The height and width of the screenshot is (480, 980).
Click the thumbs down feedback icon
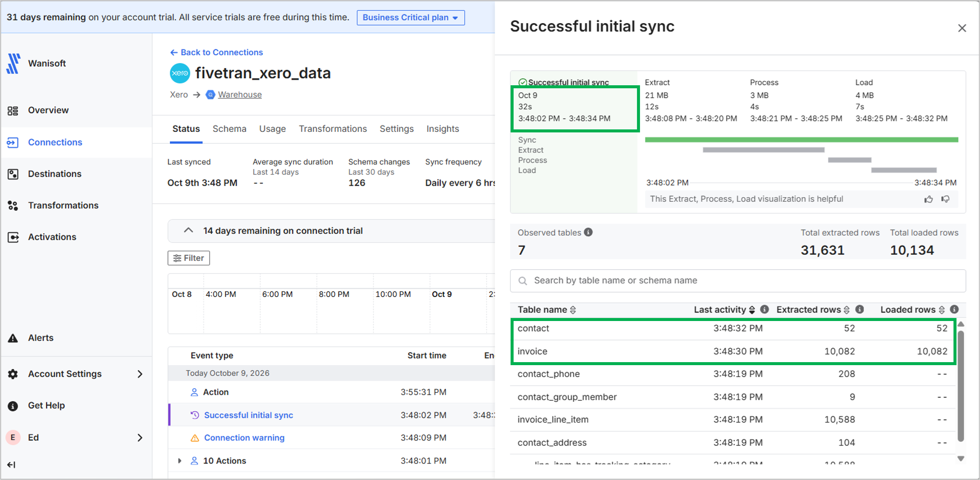click(x=945, y=199)
